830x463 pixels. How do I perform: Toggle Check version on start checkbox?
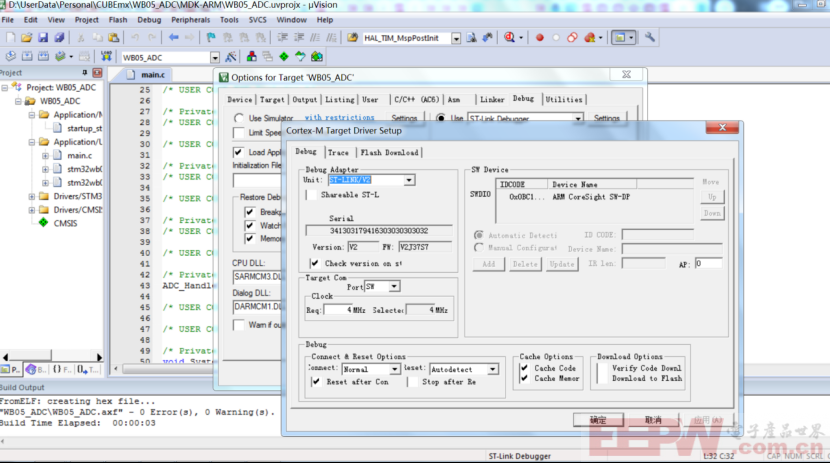[x=315, y=263]
